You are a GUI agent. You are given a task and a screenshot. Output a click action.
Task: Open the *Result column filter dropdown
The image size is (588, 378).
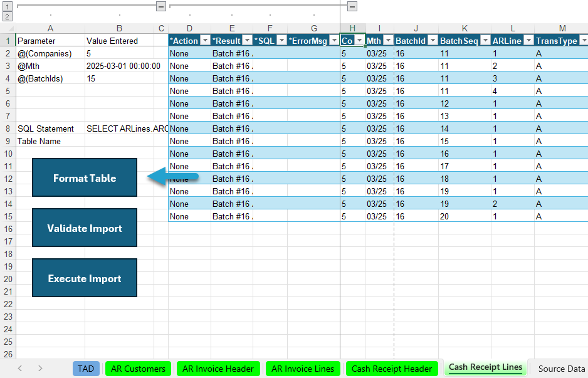tap(247, 41)
